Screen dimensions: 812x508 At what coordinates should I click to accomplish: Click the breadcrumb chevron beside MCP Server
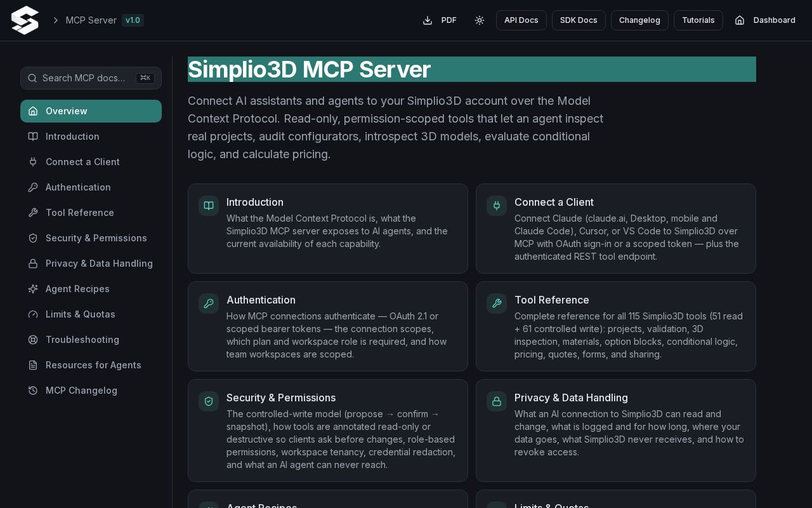point(56,20)
